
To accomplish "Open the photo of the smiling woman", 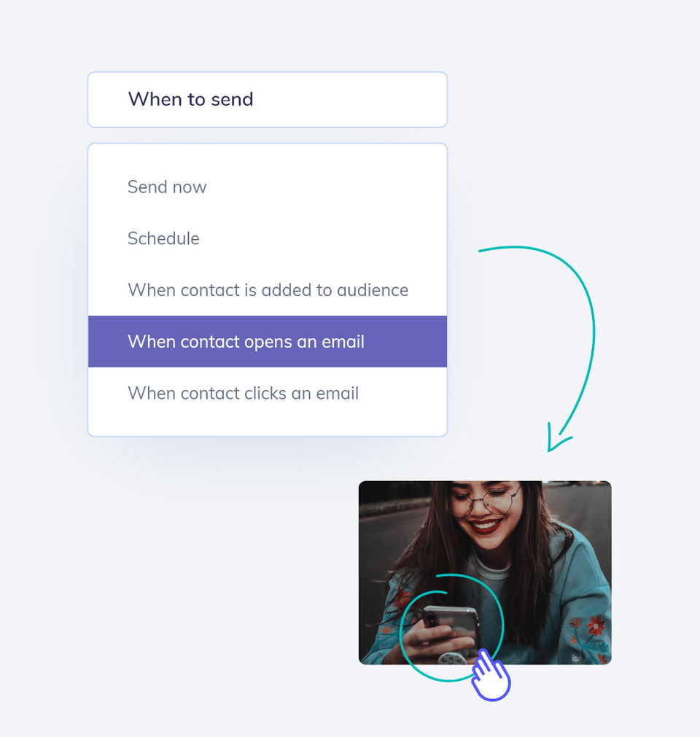I will (x=485, y=572).
